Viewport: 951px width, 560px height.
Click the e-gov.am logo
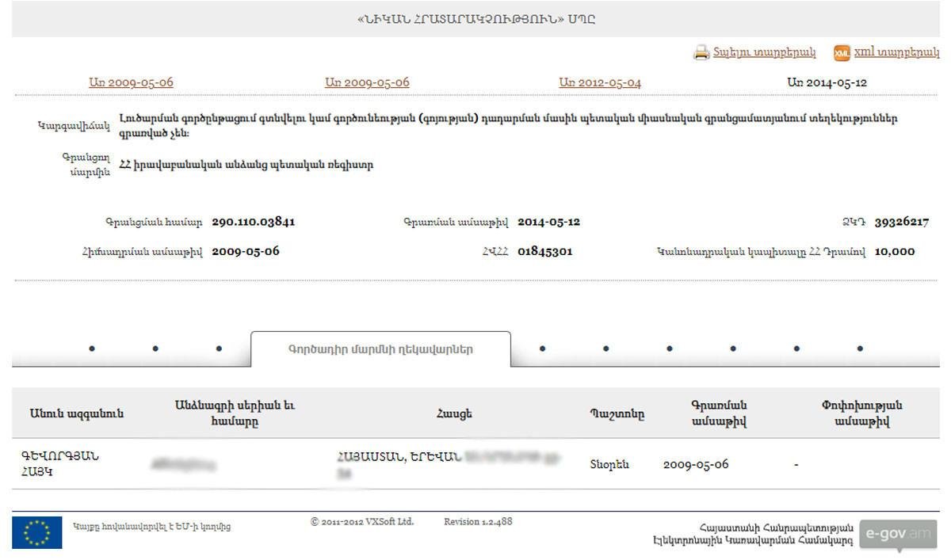point(898,534)
